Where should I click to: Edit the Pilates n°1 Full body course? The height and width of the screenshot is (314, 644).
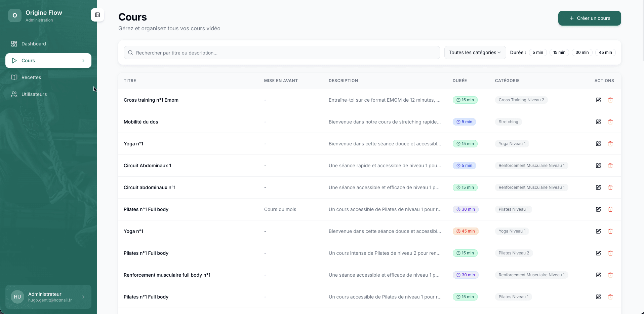click(x=598, y=209)
